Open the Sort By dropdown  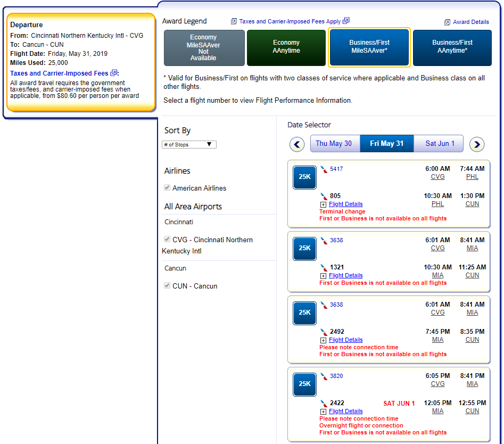[189, 144]
